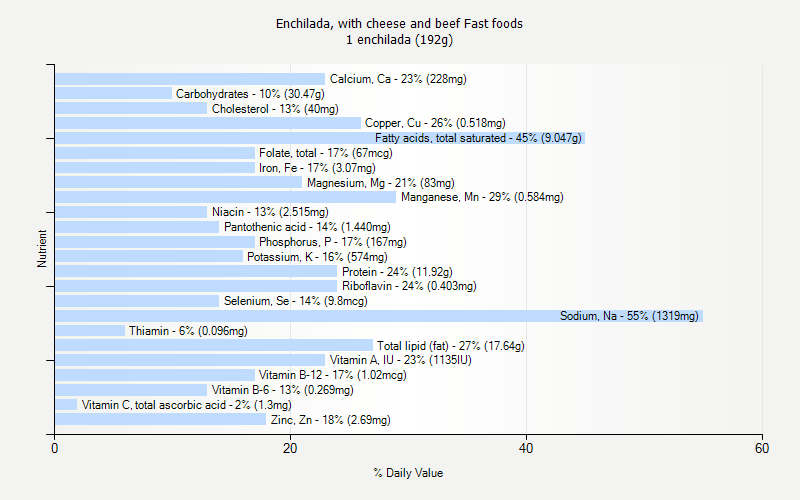Click the x-axis tick label '40'
Image resolution: width=800 pixels, height=500 pixels.
[526, 448]
